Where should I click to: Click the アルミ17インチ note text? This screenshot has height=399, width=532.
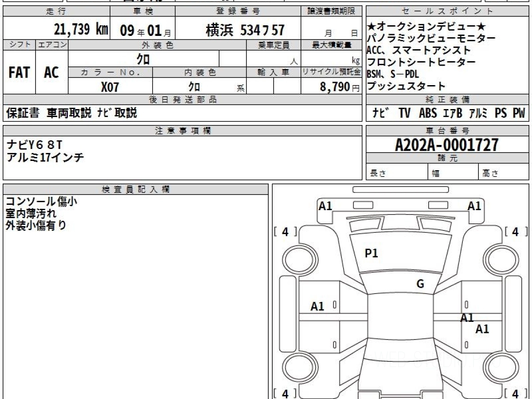pos(45,156)
